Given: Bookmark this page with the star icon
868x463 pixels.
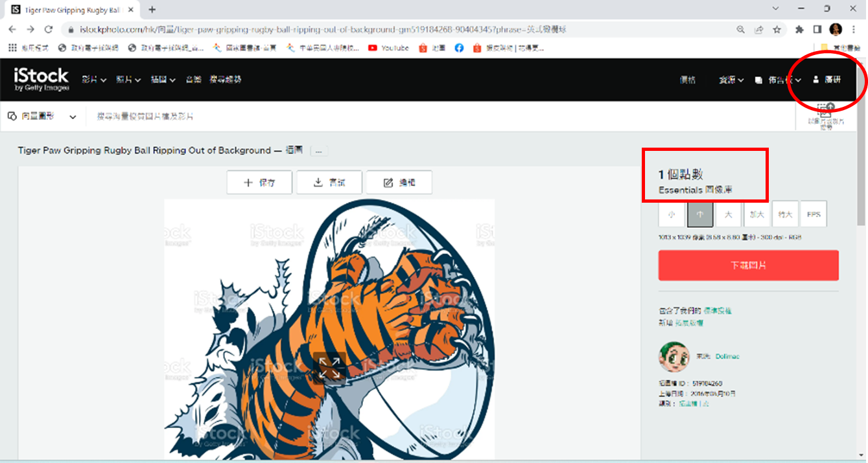Looking at the screenshot, I should pyautogui.click(x=777, y=30).
